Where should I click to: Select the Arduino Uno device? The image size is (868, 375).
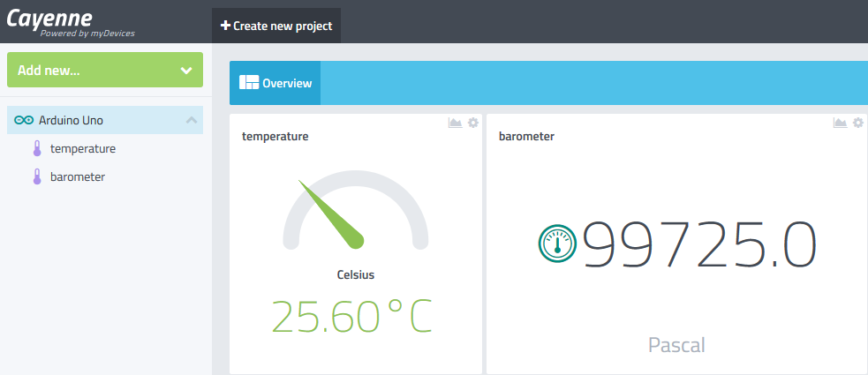click(105, 120)
